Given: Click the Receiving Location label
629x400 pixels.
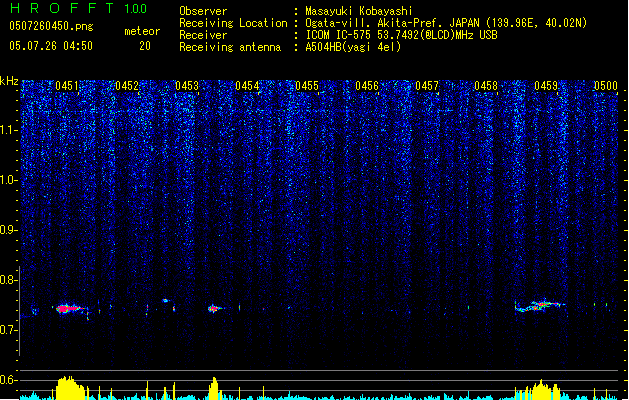Looking at the screenshot, I should [x=233, y=23].
